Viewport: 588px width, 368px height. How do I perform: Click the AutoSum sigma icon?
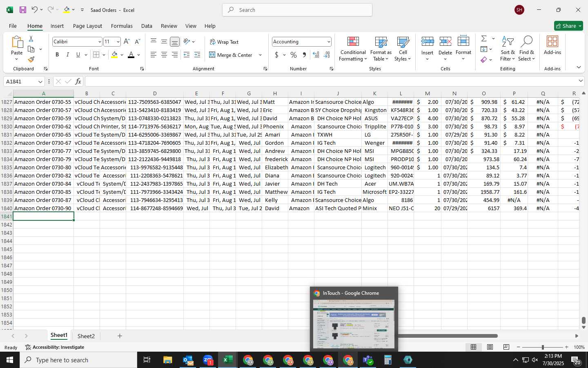[484, 38]
